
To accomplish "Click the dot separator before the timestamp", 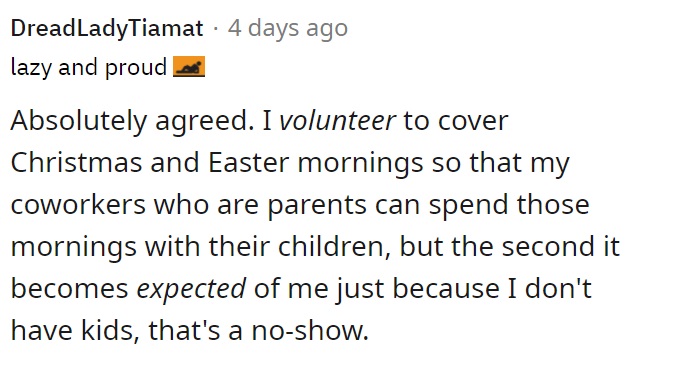I will click(x=216, y=29).
